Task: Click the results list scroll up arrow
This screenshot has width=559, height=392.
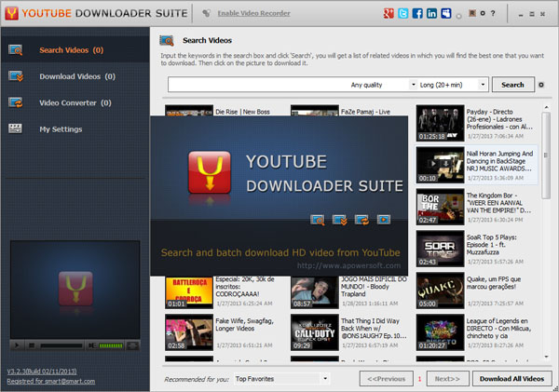Action: click(547, 107)
